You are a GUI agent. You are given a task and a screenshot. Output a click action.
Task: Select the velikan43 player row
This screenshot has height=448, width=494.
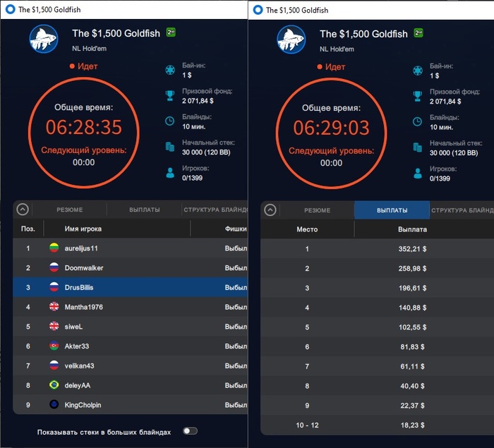[x=131, y=365]
